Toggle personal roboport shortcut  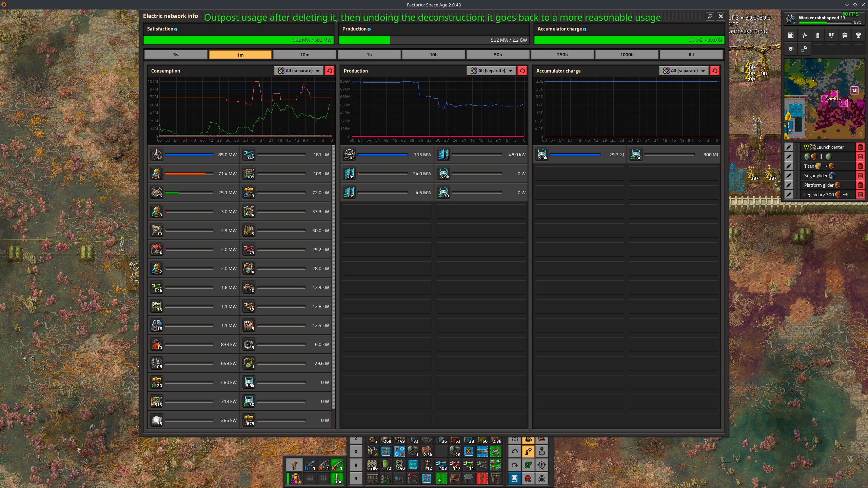528,451
